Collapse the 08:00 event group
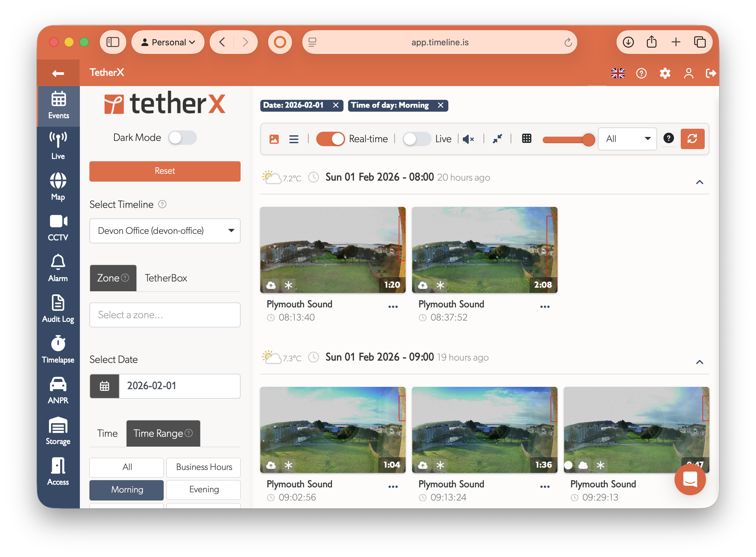 click(x=700, y=182)
